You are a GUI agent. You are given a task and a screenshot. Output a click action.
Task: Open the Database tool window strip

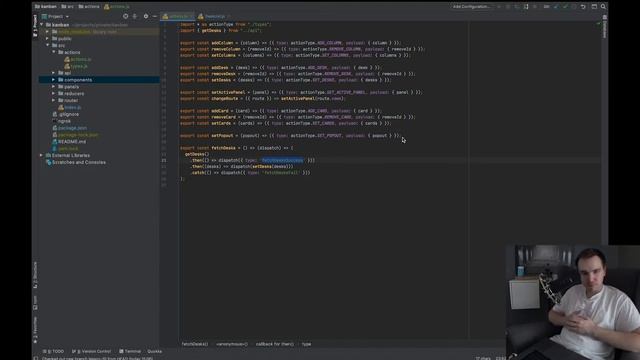click(604, 27)
